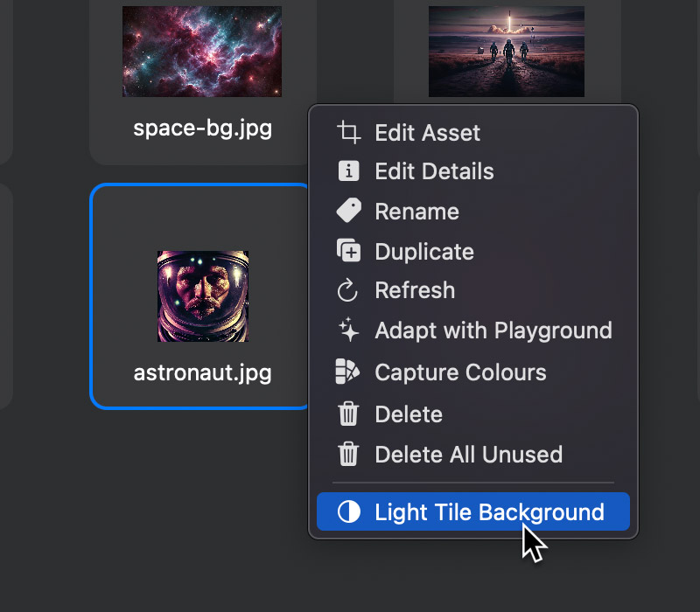Click the trash icon beside Delete

tap(348, 414)
